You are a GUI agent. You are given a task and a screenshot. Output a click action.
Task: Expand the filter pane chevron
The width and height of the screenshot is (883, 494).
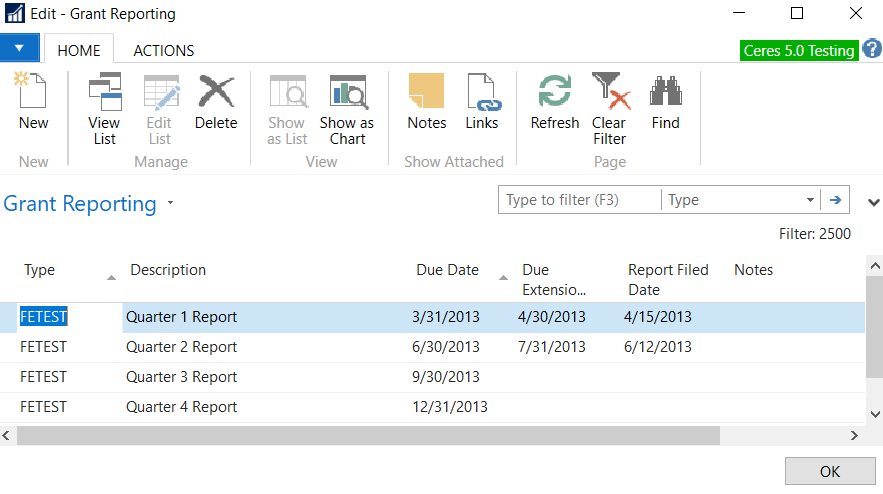874,202
